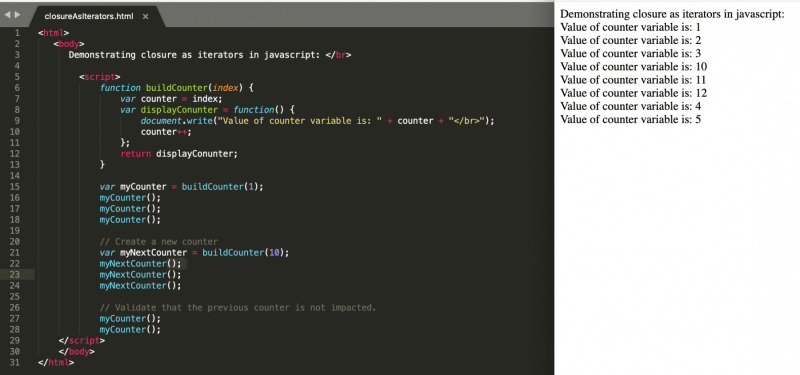Click return displayConunter on line 12
This screenshot has width=800, height=375.
pyautogui.click(x=179, y=154)
